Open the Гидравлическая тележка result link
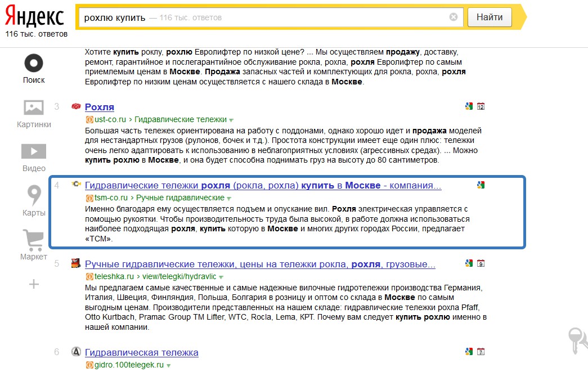 coord(141,352)
